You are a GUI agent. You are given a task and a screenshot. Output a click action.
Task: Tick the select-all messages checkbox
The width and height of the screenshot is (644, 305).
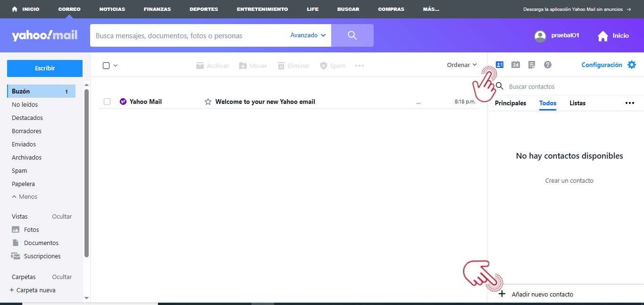click(106, 66)
